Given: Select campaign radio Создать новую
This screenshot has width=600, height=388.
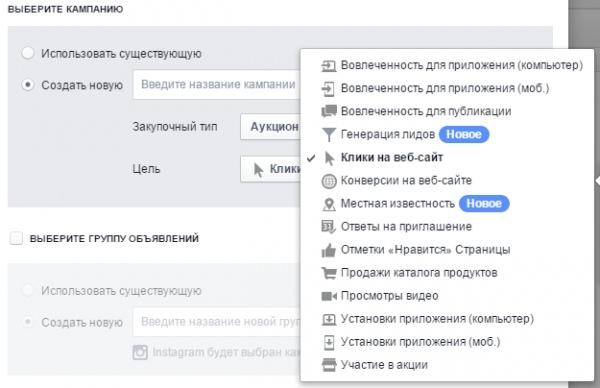Looking at the screenshot, I should (x=28, y=85).
